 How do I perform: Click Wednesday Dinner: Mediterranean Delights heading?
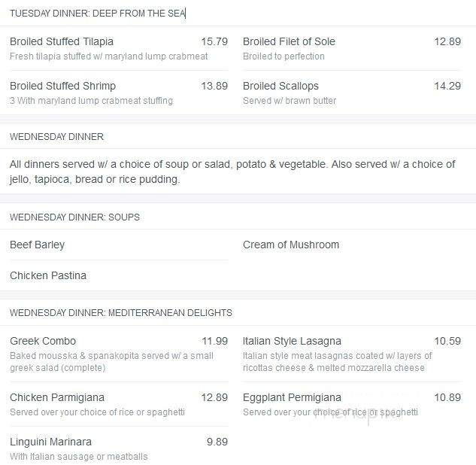click(x=121, y=313)
